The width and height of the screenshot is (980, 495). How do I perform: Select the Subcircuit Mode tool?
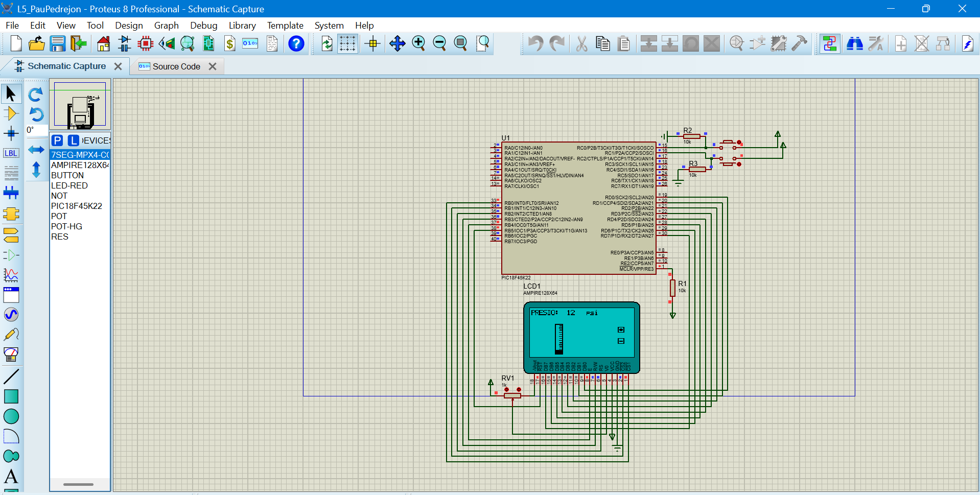click(x=11, y=214)
